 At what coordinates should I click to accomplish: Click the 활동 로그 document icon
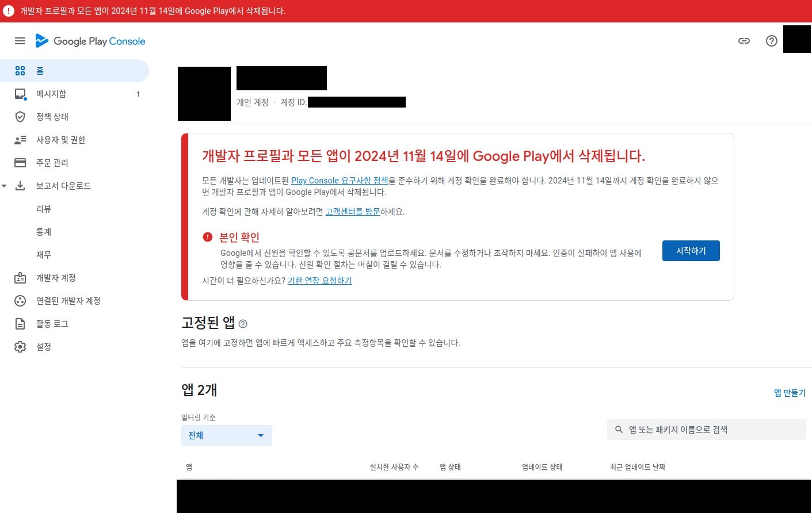pos(20,324)
